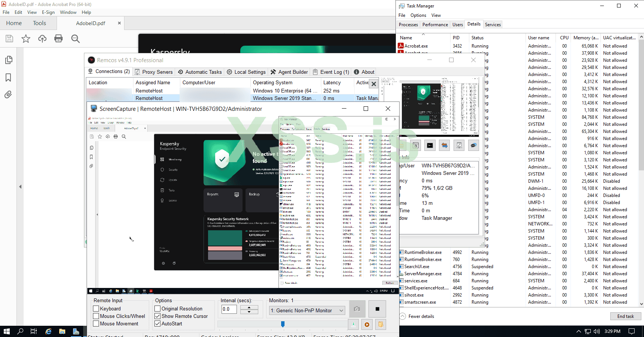Image resolution: width=644 pixels, height=337 pixels.
Task: Stop the screen capture with the square button
Action: click(x=377, y=309)
